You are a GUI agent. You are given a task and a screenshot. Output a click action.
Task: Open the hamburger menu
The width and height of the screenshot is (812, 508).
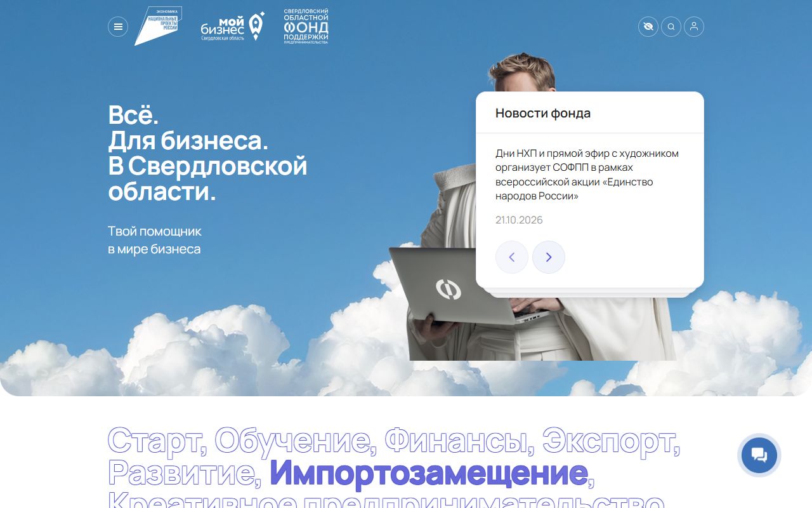click(x=118, y=27)
